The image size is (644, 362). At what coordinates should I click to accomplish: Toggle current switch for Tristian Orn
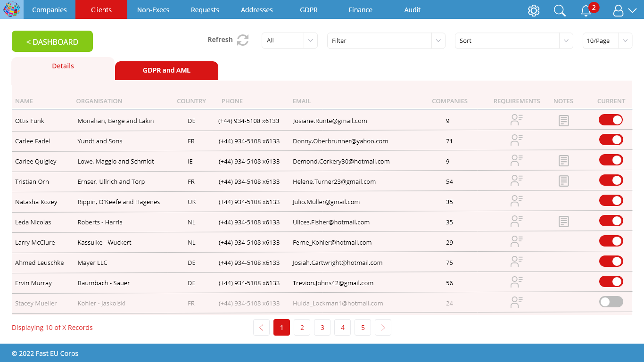[x=611, y=181]
